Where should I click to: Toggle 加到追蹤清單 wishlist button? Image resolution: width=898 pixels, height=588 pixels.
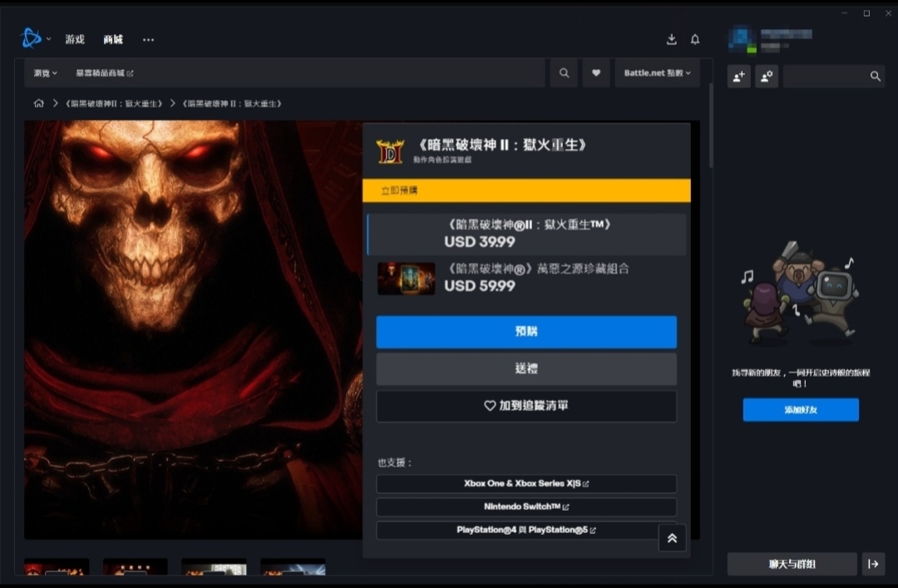[526, 406]
